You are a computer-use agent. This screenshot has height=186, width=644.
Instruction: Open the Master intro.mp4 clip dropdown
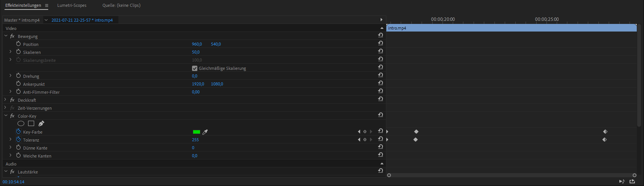click(x=46, y=20)
